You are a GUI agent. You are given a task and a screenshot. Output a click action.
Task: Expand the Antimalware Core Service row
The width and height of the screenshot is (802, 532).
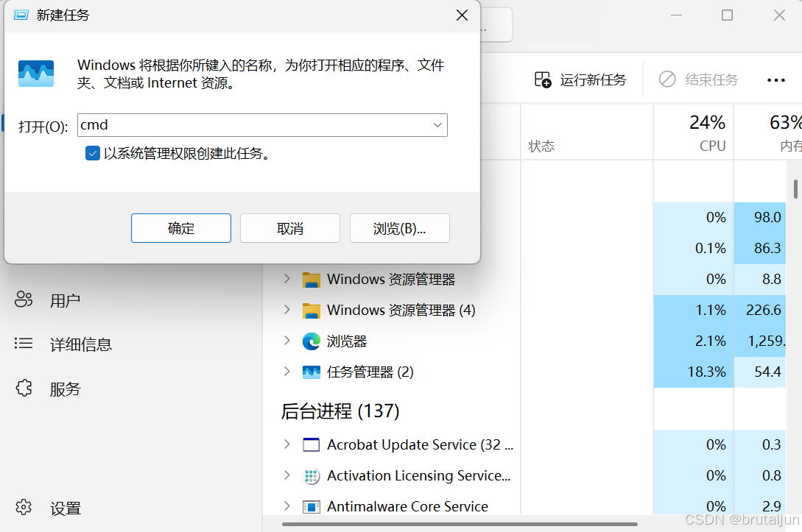tap(287, 506)
